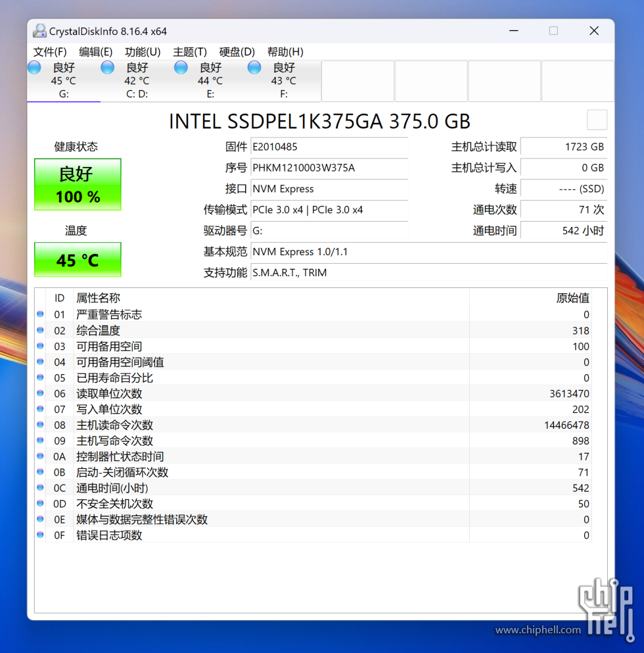Open the 功能(U) menu
The image size is (644, 653).
coord(143,52)
